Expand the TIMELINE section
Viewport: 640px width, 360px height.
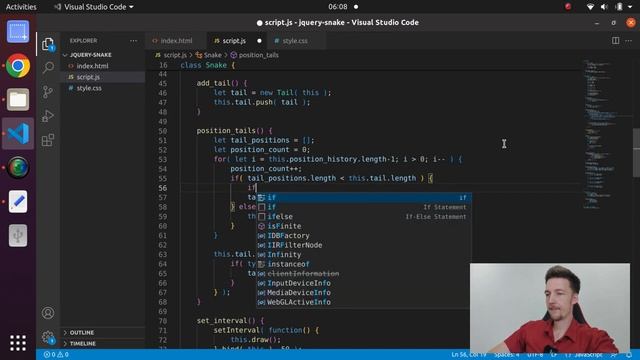[82, 344]
